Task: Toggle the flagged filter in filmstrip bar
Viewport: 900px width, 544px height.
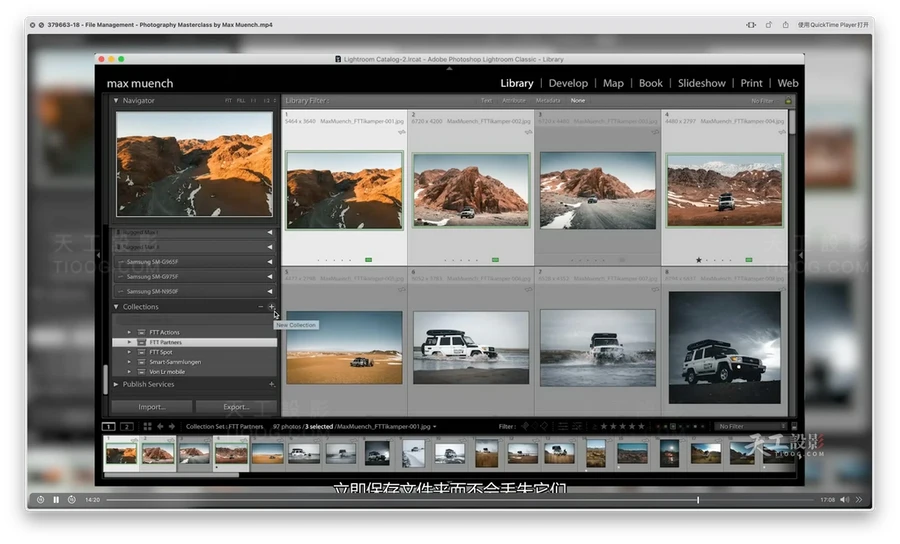Action: point(524,426)
